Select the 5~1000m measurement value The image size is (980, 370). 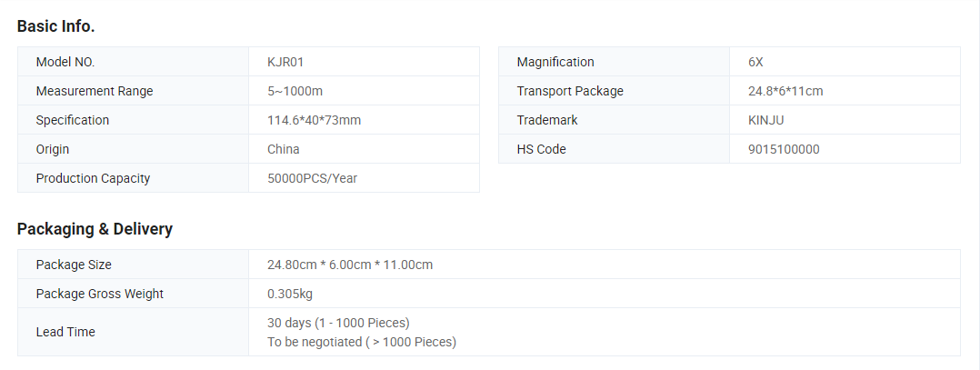pyautogui.click(x=295, y=91)
